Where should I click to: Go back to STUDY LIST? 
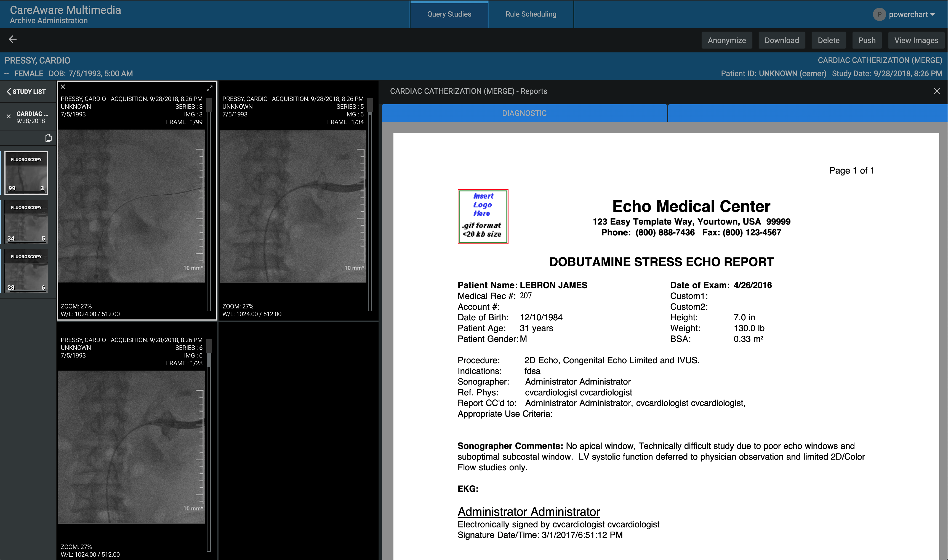[x=26, y=91]
